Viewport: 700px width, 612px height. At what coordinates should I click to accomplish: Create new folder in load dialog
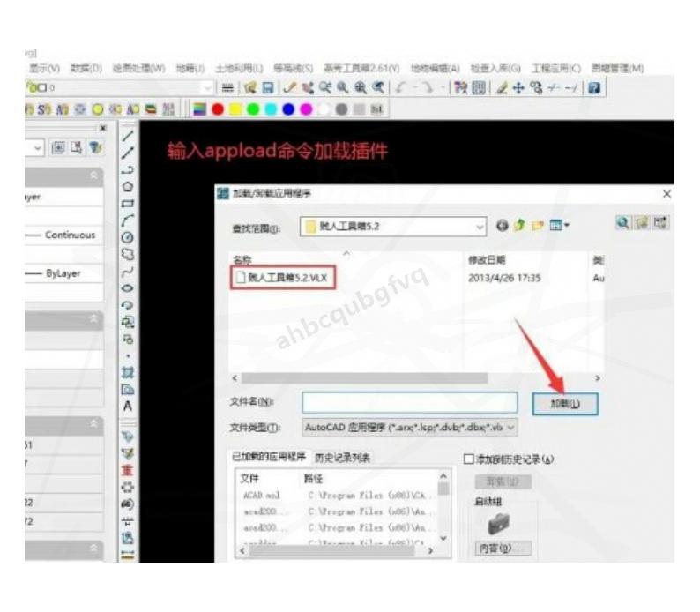click(x=538, y=226)
